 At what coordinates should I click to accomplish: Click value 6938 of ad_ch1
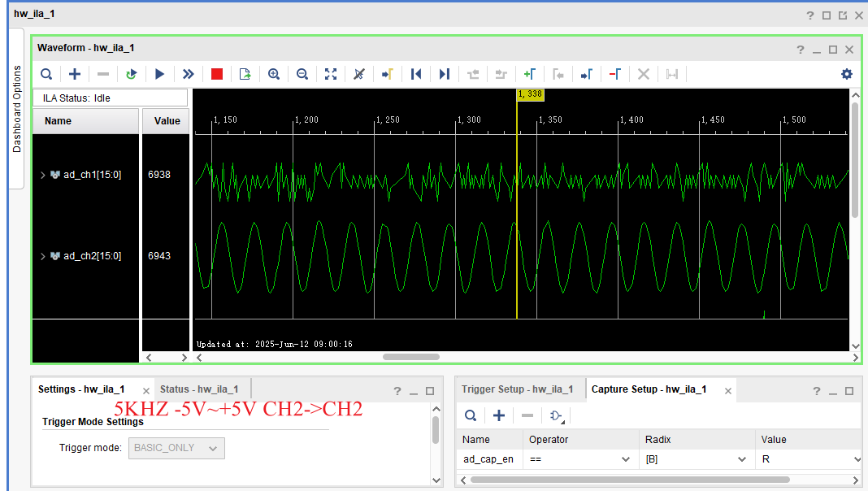158,175
